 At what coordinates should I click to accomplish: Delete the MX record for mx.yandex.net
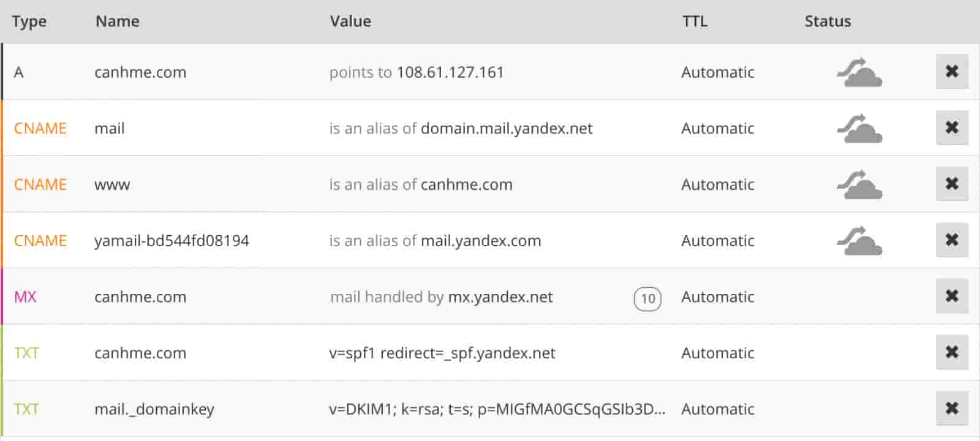click(952, 296)
